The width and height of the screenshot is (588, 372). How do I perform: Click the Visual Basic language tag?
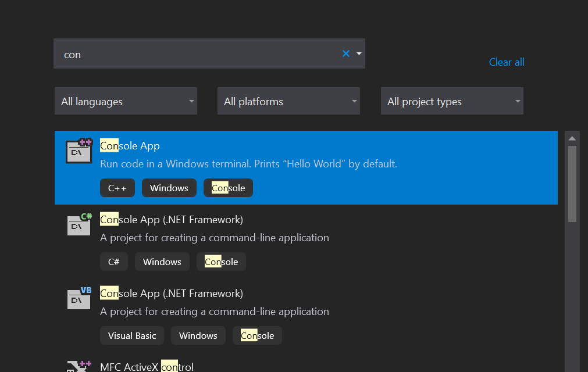tap(132, 335)
